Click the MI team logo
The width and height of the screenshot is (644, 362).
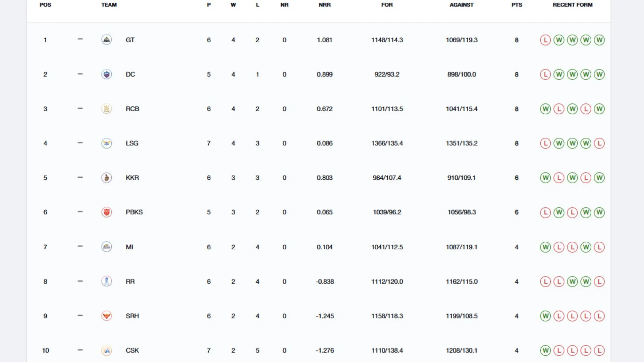[x=107, y=247]
